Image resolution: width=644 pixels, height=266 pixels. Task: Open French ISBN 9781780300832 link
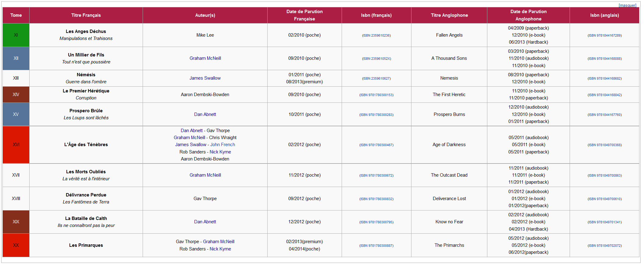[376, 199]
